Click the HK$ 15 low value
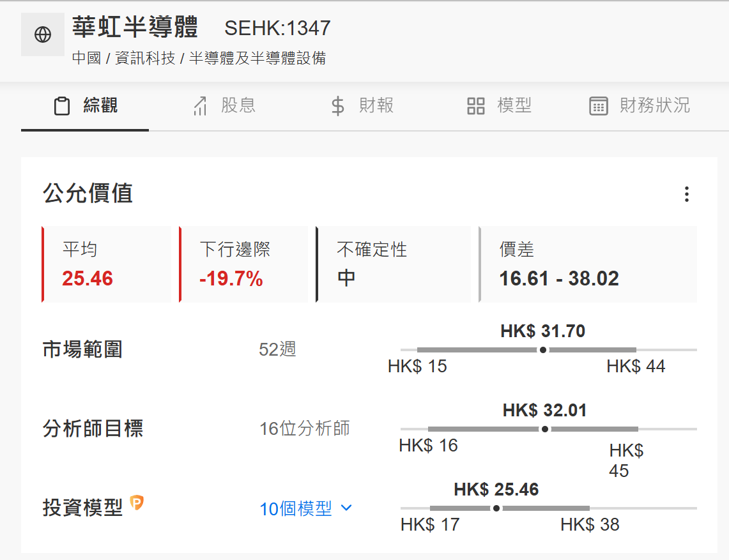Screen dimensions: 729x560 tap(417, 367)
